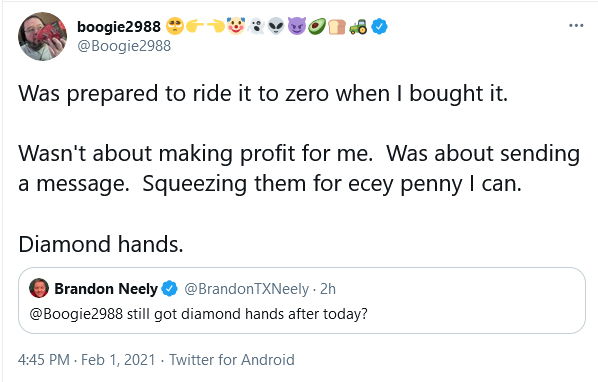Click the purple devil emoji in the name
This screenshot has height=382, width=598.
[297, 26]
